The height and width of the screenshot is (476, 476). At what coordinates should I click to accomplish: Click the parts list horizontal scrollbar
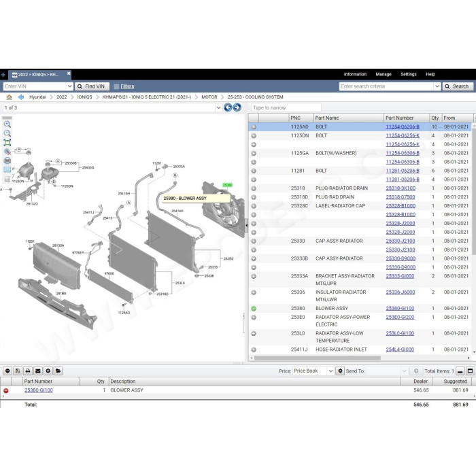(318, 358)
